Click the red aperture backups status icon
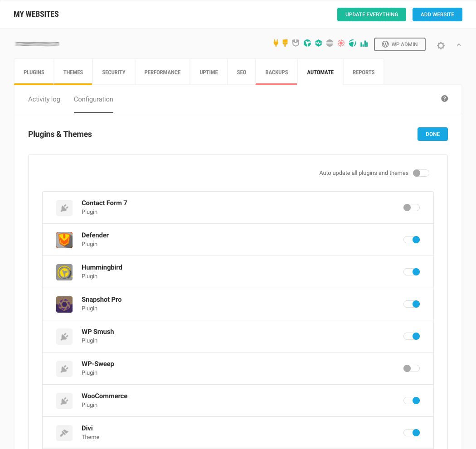 pyautogui.click(x=341, y=43)
